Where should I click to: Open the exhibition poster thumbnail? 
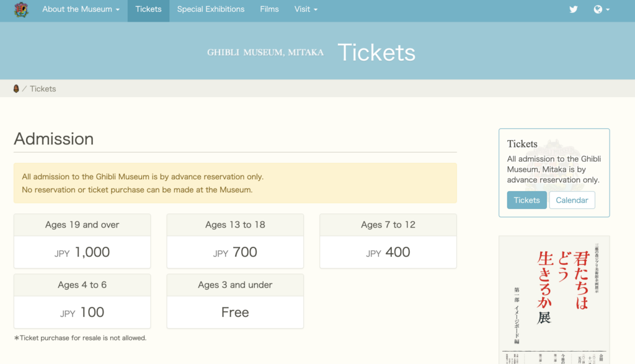pyautogui.click(x=554, y=298)
